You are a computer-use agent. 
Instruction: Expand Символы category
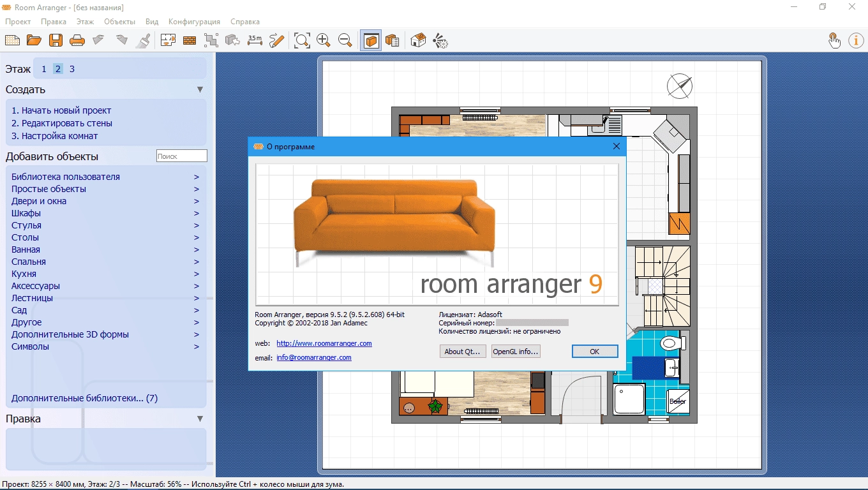pyautogui.click(x=105, y=346)
